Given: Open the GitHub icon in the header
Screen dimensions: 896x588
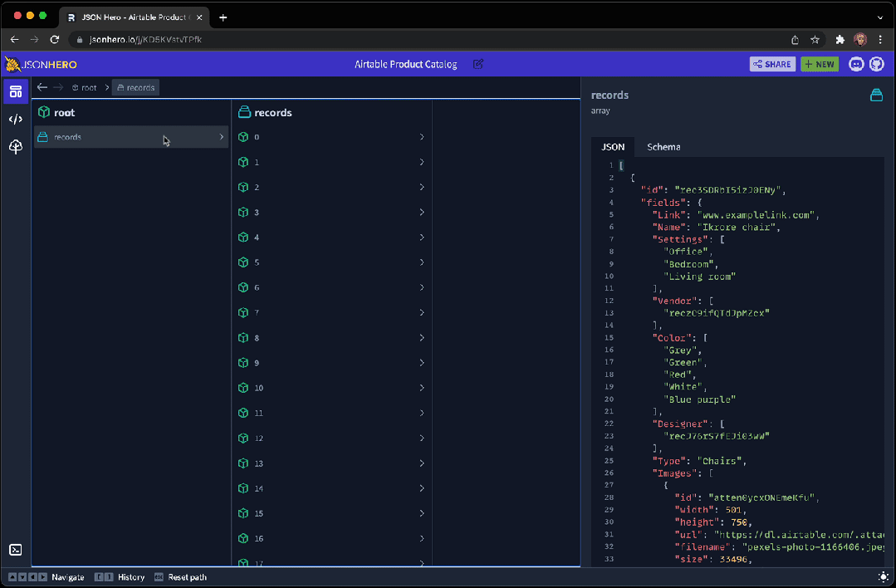Looking at the screenshot, I should (875, 64).
